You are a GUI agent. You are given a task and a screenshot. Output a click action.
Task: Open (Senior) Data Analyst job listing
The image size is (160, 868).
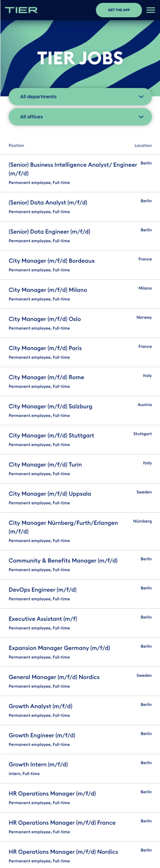click(x=48, y=203)
